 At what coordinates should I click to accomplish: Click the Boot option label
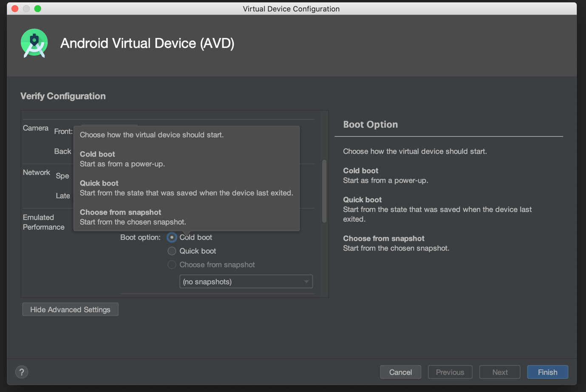(x=140, y=237)
